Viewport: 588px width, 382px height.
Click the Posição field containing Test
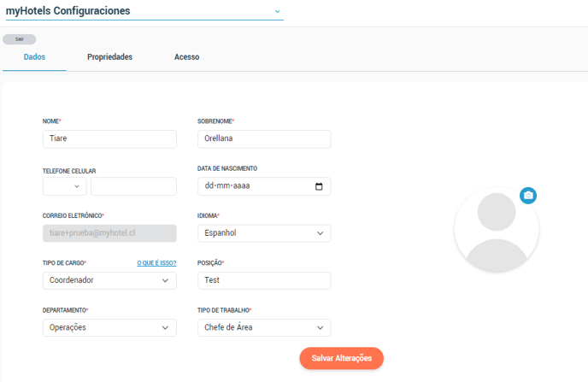pos(264,280)
